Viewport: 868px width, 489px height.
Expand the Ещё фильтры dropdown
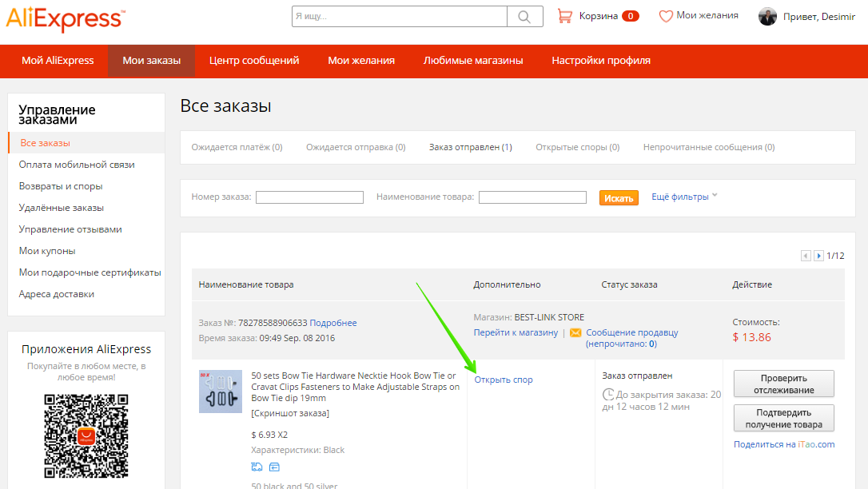point(684,197)
